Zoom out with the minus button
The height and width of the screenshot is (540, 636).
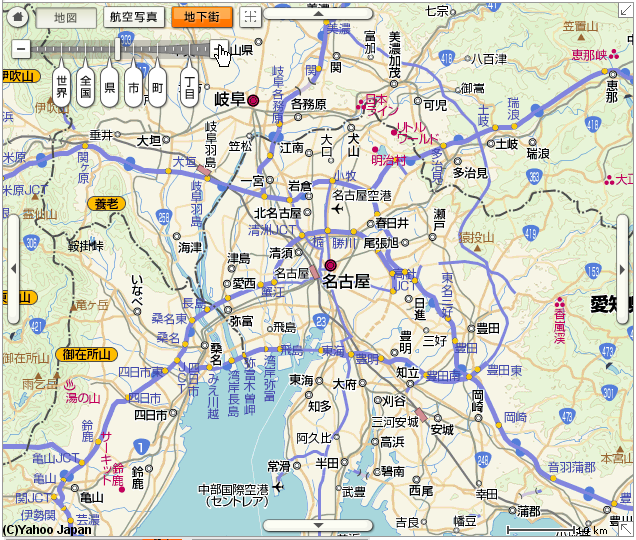click(x=20, y=49)
